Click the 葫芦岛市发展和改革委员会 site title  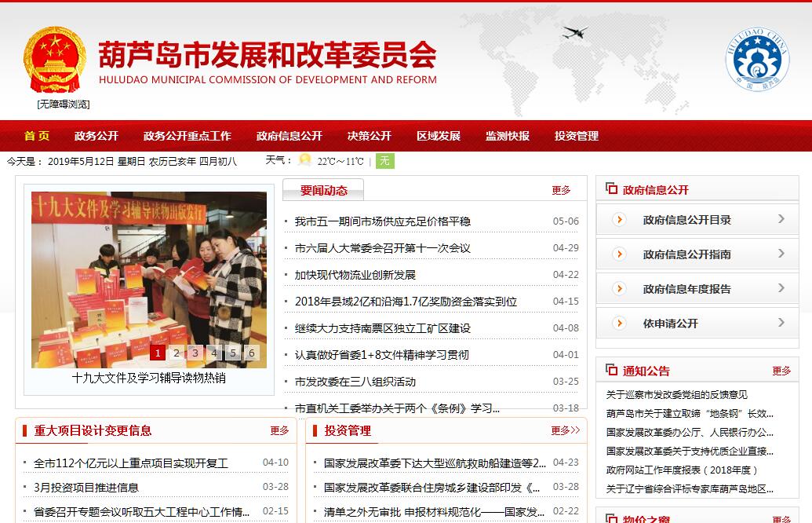click(268, 54)
